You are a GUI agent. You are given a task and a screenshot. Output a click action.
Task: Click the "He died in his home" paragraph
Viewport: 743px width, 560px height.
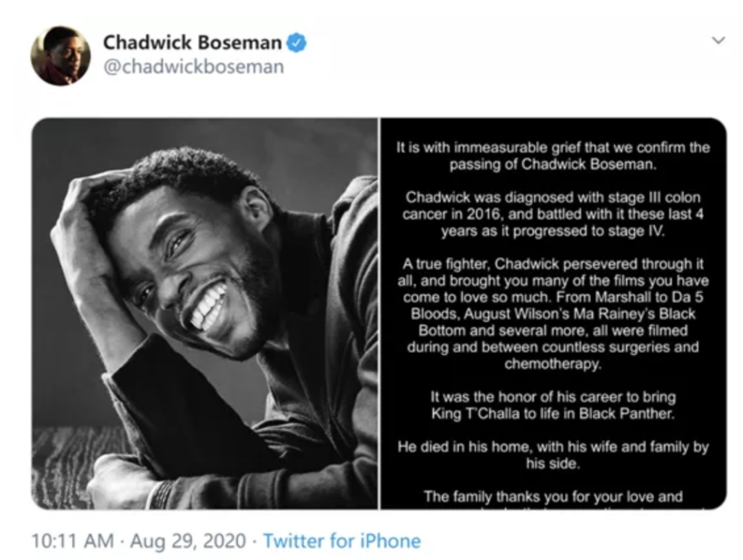552,455
